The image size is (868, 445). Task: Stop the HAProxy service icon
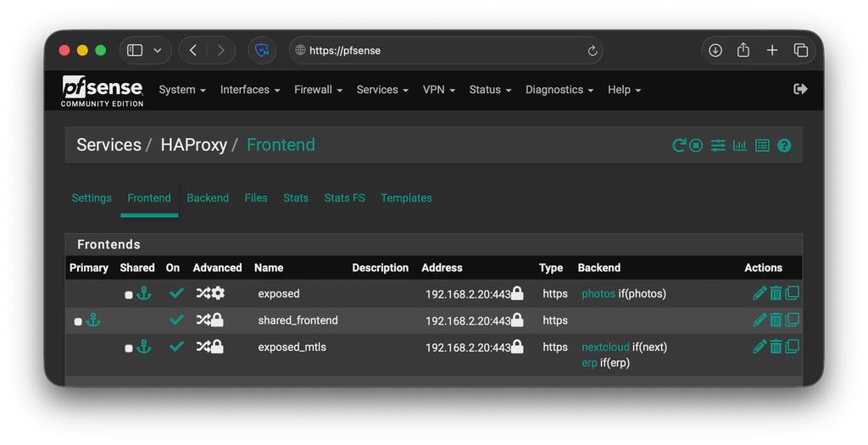pos(696,145)
